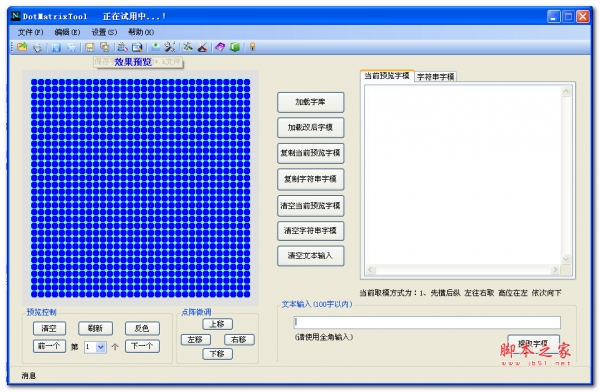Screen dimensions: 600x392
Task: Click the 清空字符串字模 button
Action: (310, 231)
